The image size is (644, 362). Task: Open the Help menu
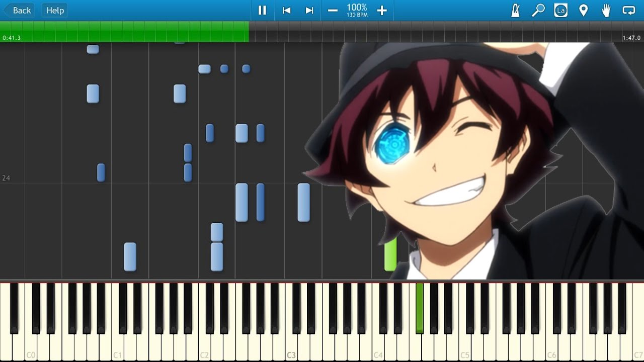pos(55,11)
